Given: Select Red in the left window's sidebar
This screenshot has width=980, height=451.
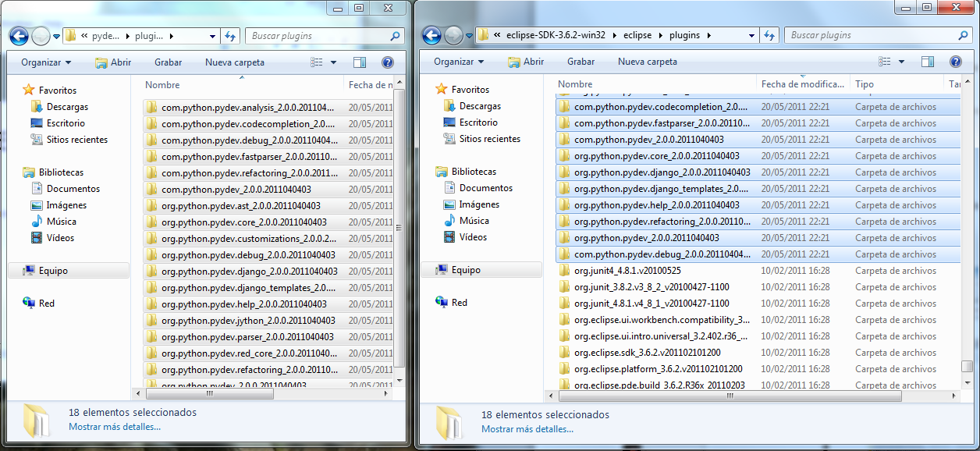Looking at the screenshot, I should pos(47,304).
